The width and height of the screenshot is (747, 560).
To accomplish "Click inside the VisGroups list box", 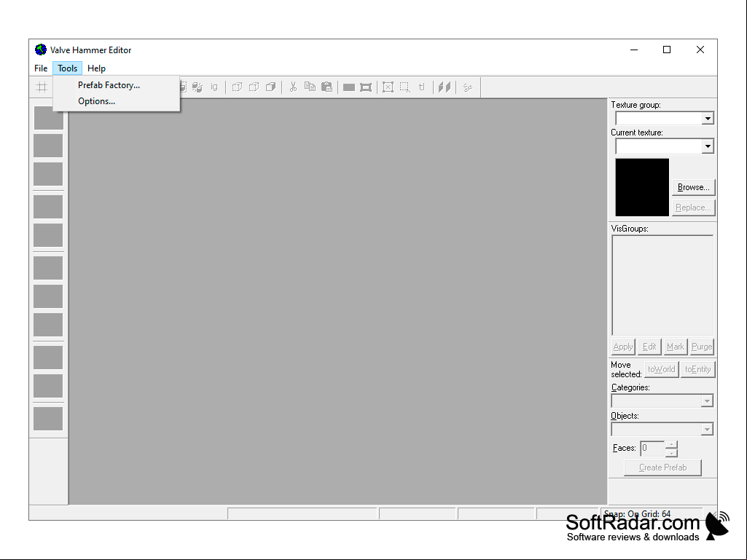I will click(662, 285).
